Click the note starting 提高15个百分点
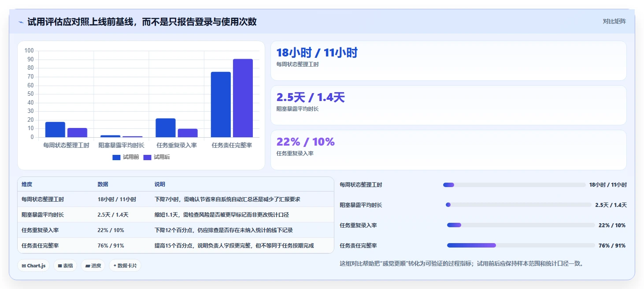644x289 pixels. (234, 246)
